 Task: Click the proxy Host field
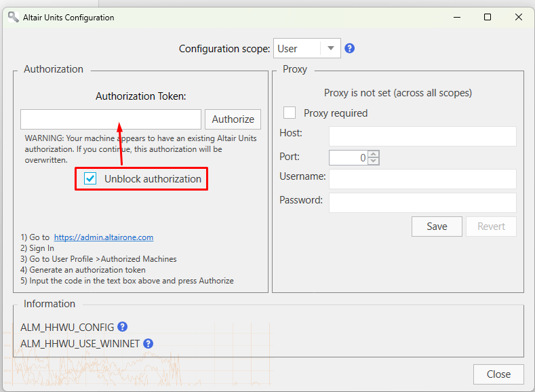[x=422, y=136]
